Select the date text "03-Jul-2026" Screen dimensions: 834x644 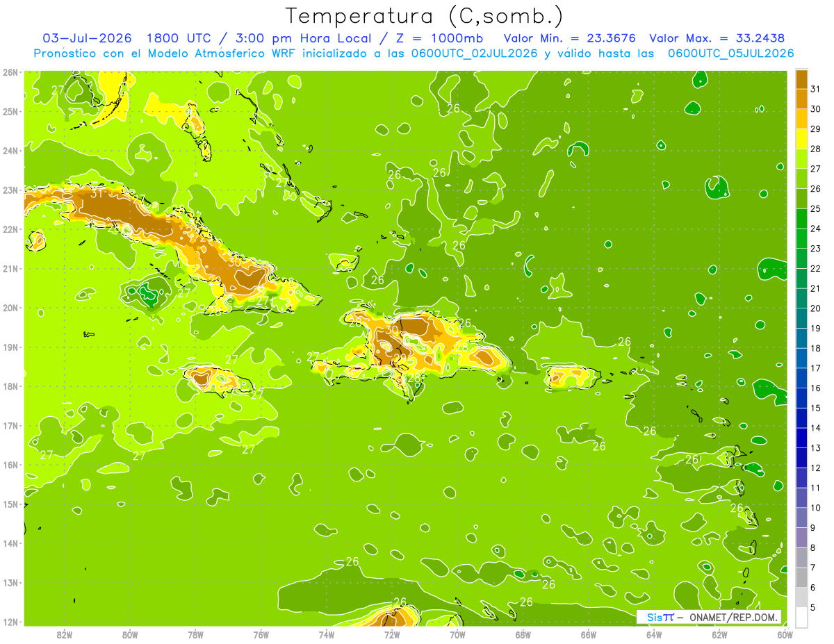point(87,38)
